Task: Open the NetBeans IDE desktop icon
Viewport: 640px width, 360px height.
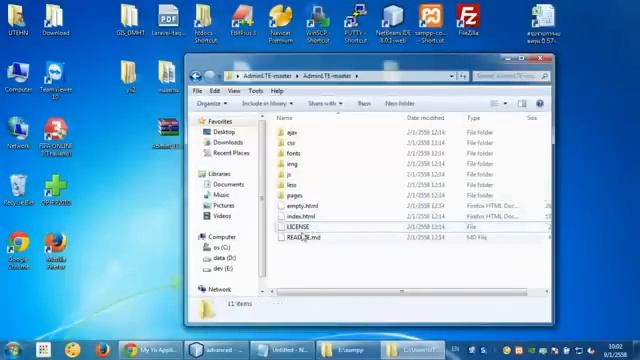Action: (393, 24)
